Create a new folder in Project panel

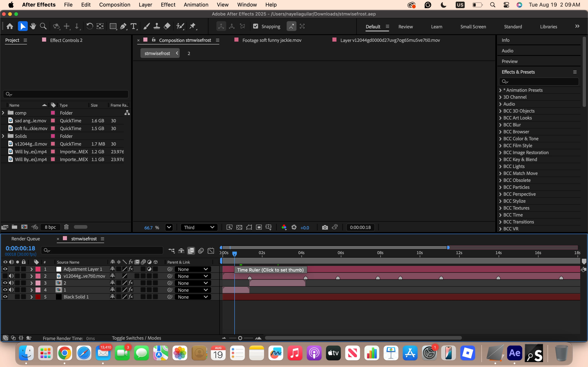tap(14, 227)
